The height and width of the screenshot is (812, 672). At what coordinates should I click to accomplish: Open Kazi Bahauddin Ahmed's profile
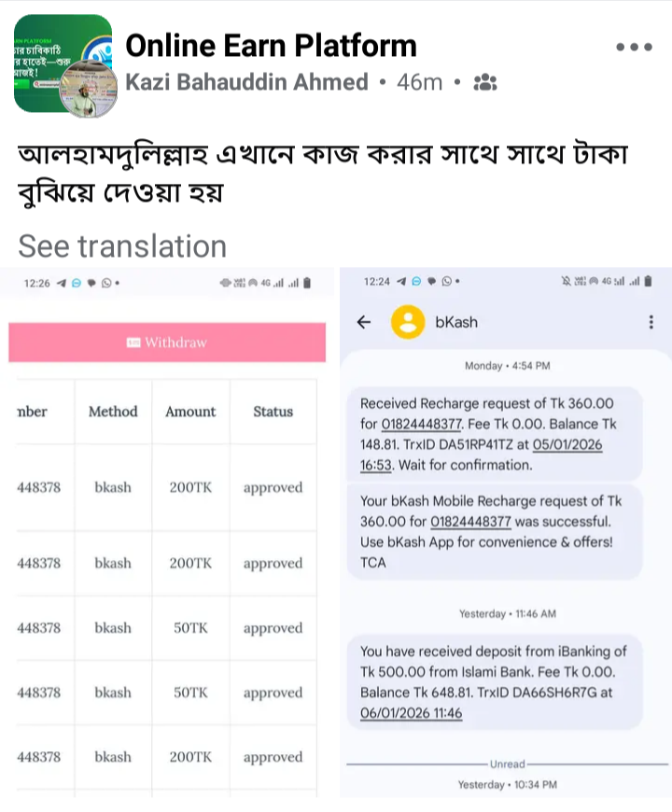click(x=246, y=82)
